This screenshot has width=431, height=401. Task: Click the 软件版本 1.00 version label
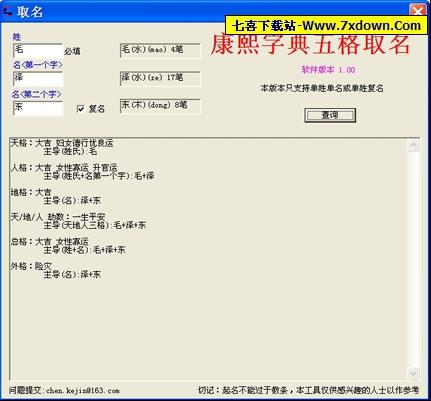328,70
